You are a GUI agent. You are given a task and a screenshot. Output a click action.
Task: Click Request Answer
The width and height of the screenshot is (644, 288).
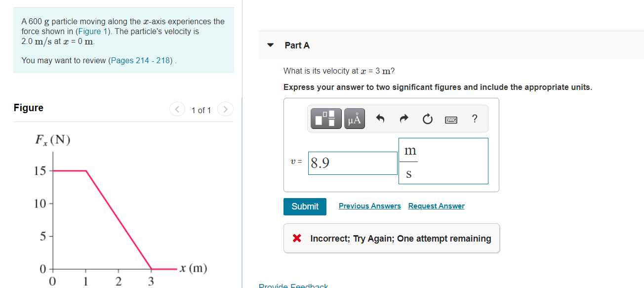coord(436,206)
